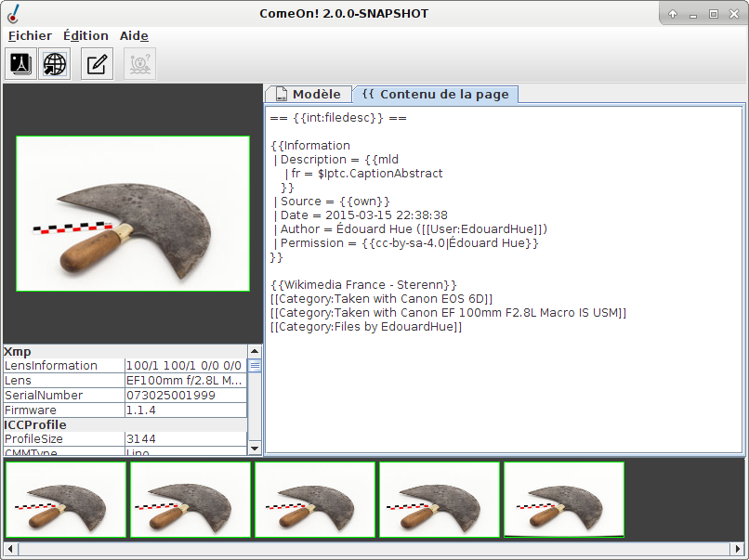The width and height of the screenshot is (749, 560).
Task: Click the firmware value 1.1.4
Action: (186, 410)
